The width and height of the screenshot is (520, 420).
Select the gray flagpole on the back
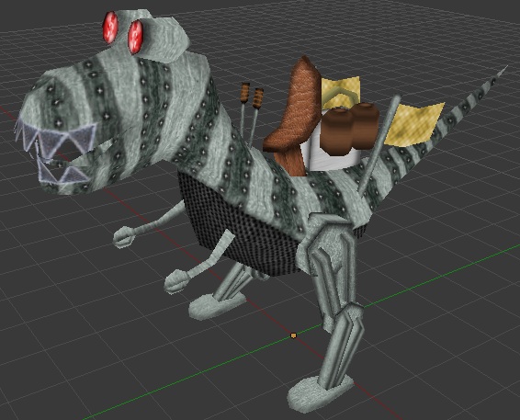pos(379,146)
